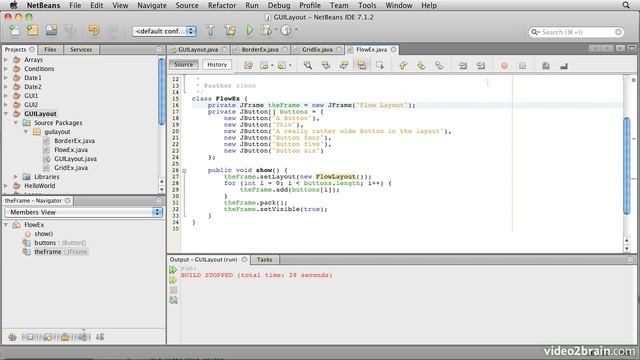Viewport: 640px width, 360px height.
Task: Click the Open Project toolbar icon
Action: click(x=51, y=31)
